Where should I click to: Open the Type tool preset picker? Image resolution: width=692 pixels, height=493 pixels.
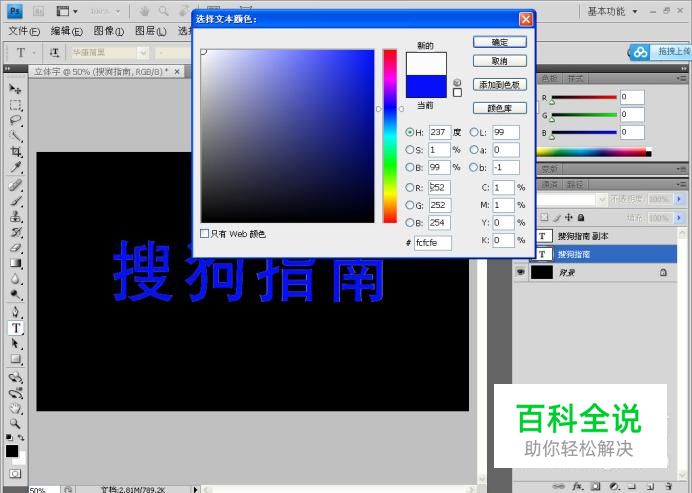34,53
